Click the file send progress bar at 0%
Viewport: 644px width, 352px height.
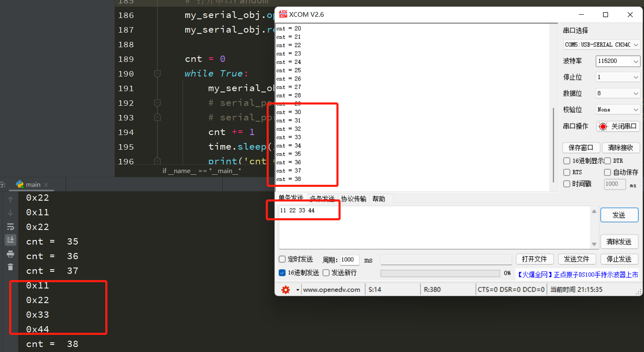pyautogui.click(x=441, y=273)
